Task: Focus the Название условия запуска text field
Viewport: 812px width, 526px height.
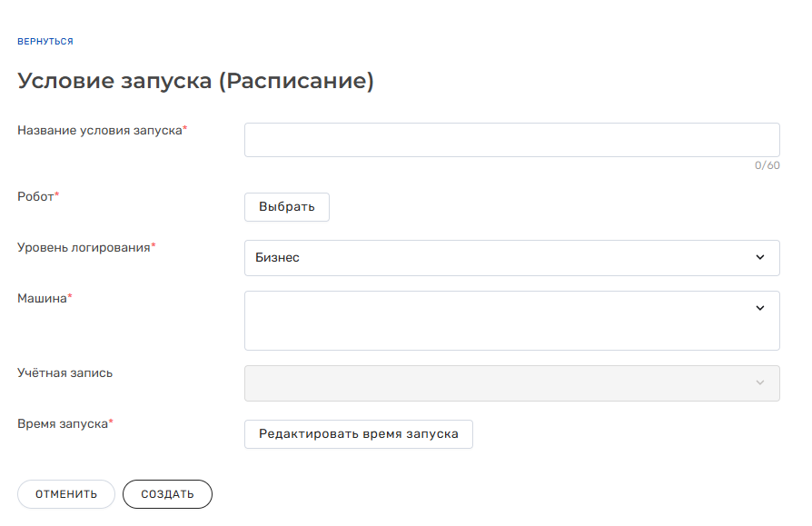Action: 511,140
